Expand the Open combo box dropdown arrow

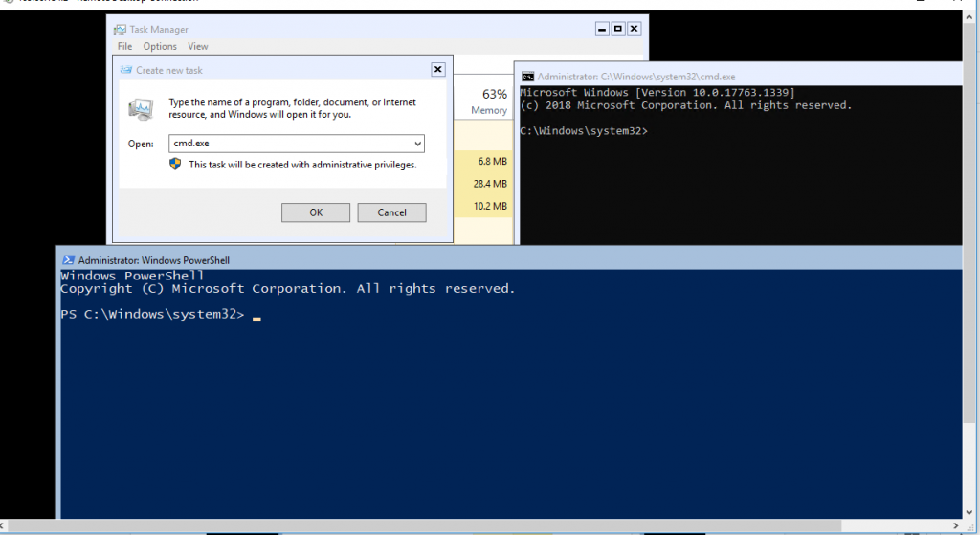(x=417, y=144)
